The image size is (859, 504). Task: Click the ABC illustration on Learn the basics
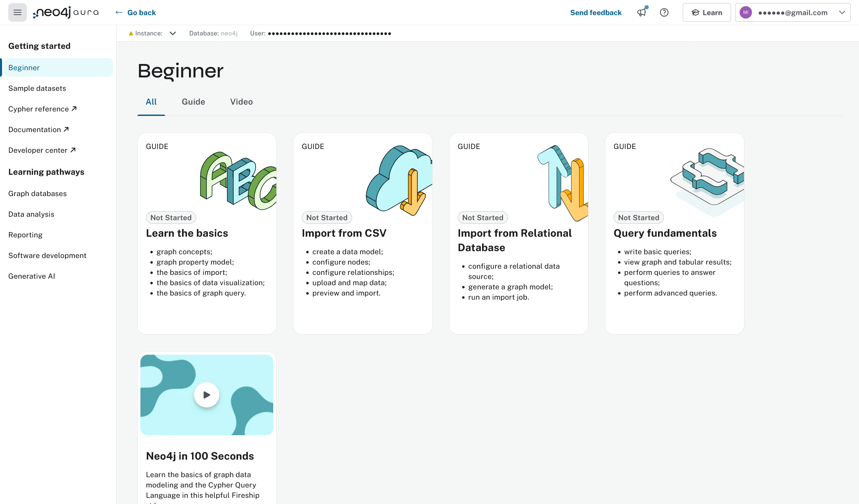[x=238, y=181]
